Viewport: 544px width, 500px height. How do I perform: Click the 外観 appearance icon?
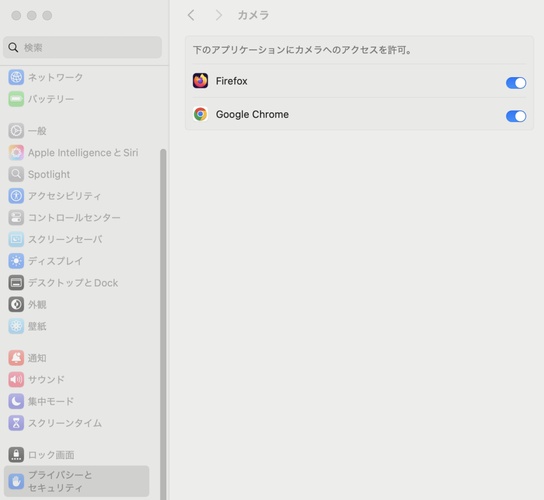pos(16,304)
